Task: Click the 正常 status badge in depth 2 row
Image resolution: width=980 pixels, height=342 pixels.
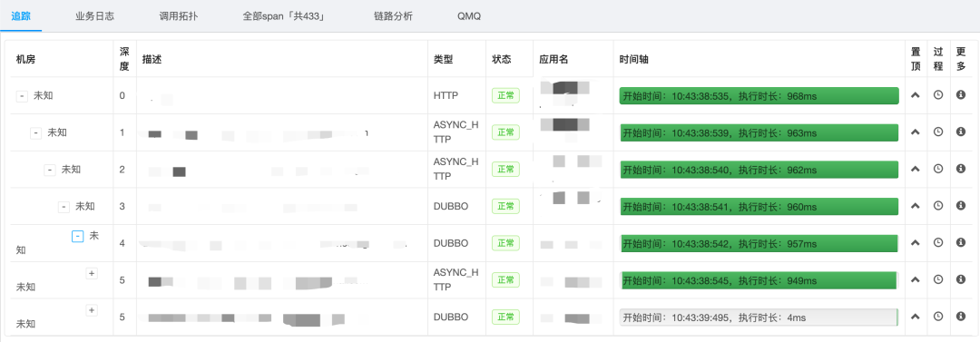Action: 505,170
